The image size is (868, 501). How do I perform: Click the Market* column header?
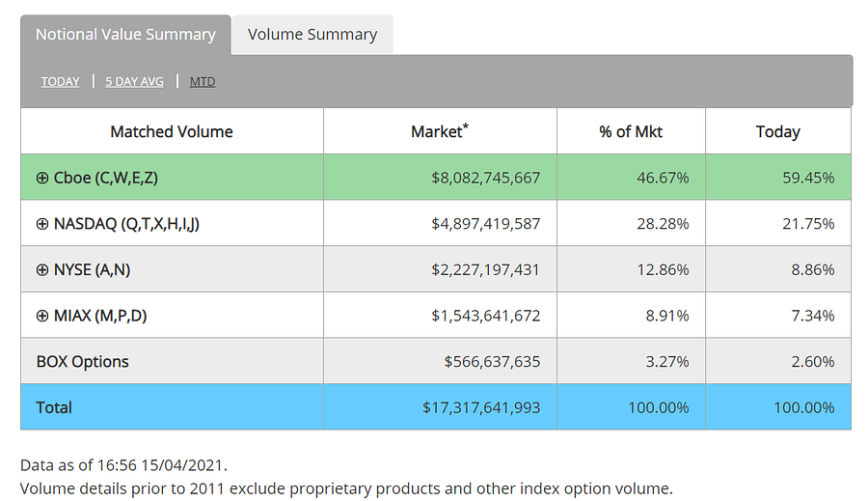440,131
